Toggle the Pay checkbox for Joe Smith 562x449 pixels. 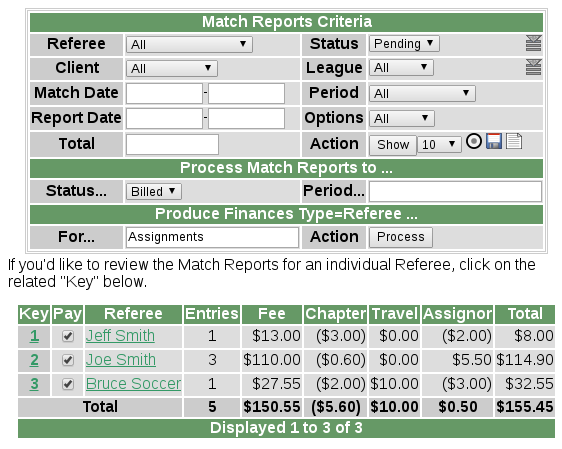(x=68, y=360)
